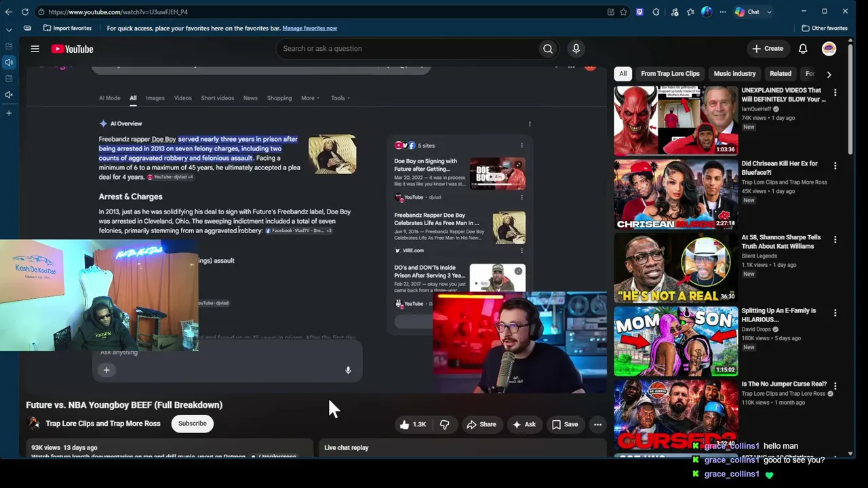The width and height of the screenshot is (868, 488).
Task: Open more options for Shannon Sharpe video
Action: pos(835,239)
